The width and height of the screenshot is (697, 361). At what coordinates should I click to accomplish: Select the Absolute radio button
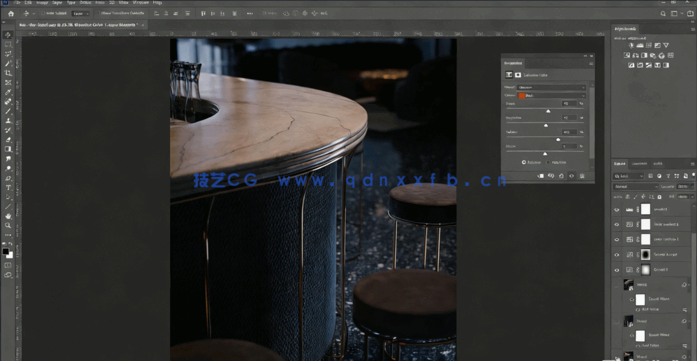click(548, 162)
